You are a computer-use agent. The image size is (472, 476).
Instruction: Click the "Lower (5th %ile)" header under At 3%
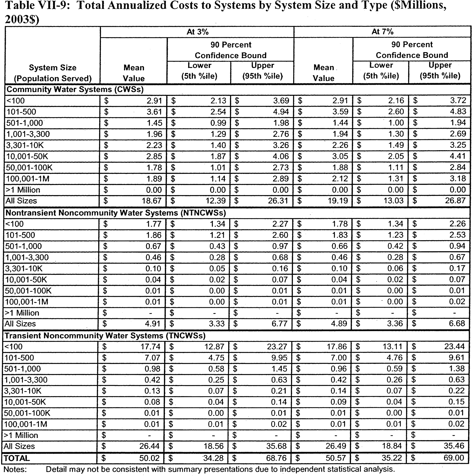click(199, 71)
